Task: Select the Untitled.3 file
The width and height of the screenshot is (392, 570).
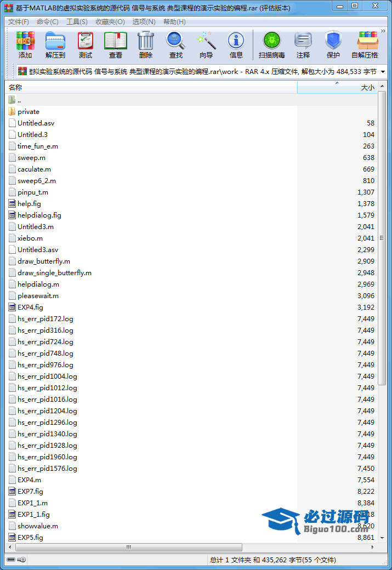Action: coord(32,134)
